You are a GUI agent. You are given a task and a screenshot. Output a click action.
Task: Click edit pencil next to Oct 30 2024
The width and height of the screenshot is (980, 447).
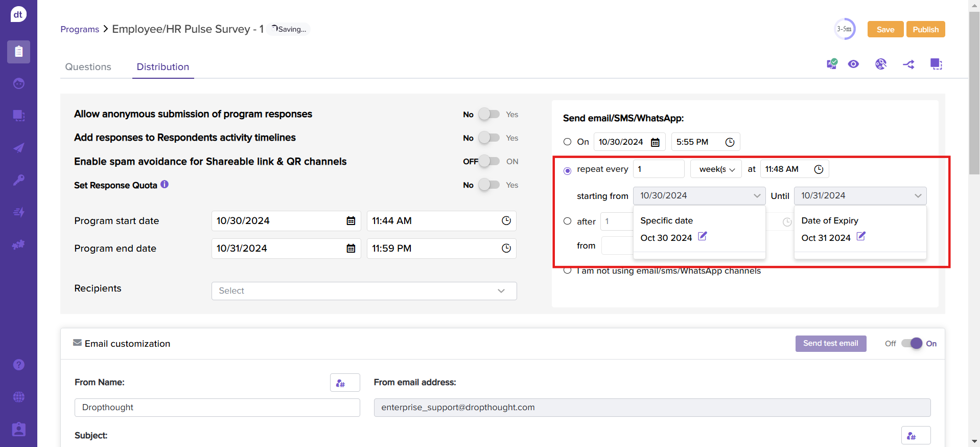703,236
